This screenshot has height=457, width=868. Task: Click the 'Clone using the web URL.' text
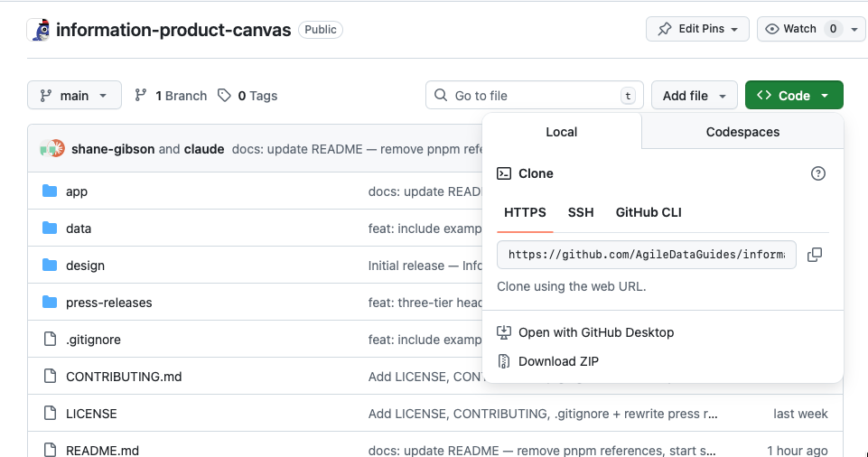pyautogui.click(x=571, y=286)
